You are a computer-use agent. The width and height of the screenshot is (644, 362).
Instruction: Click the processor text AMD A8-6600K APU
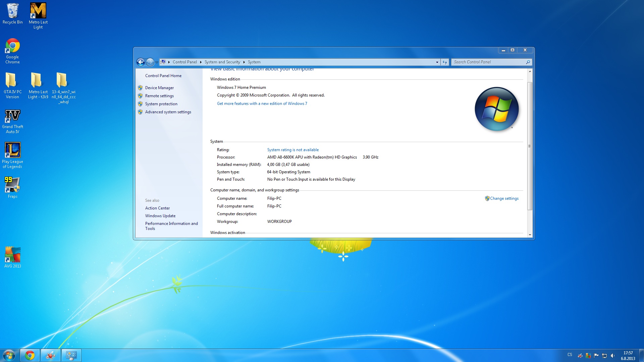coord(312,157)
